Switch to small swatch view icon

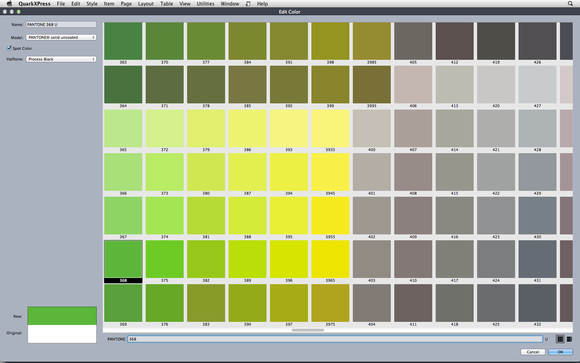(x=569, y=339)
